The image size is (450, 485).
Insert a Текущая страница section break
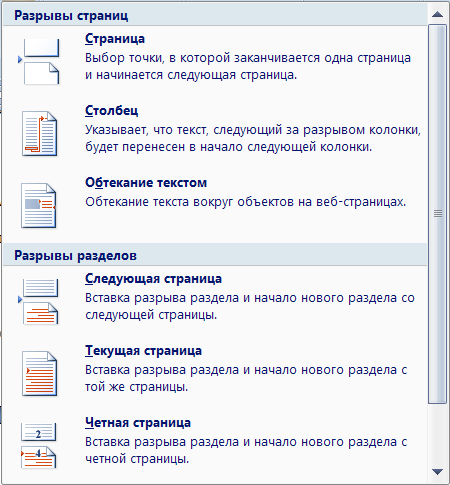(143, 351)
